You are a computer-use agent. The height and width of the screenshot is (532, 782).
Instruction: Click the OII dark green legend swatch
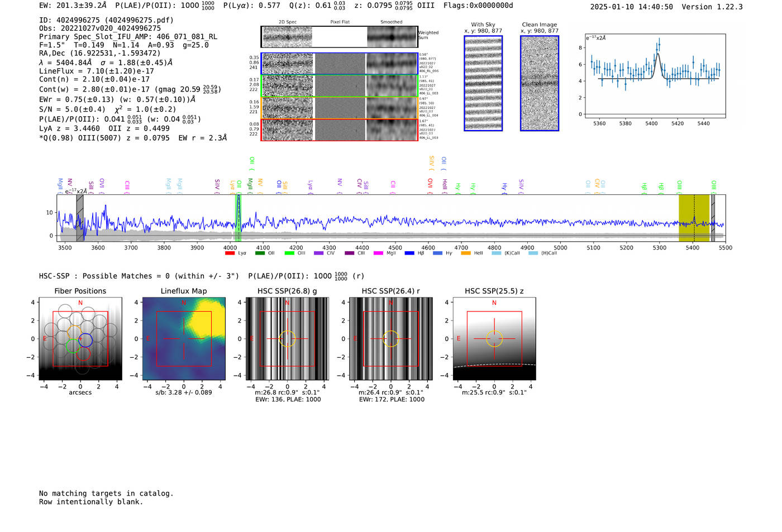coord(260,253)
